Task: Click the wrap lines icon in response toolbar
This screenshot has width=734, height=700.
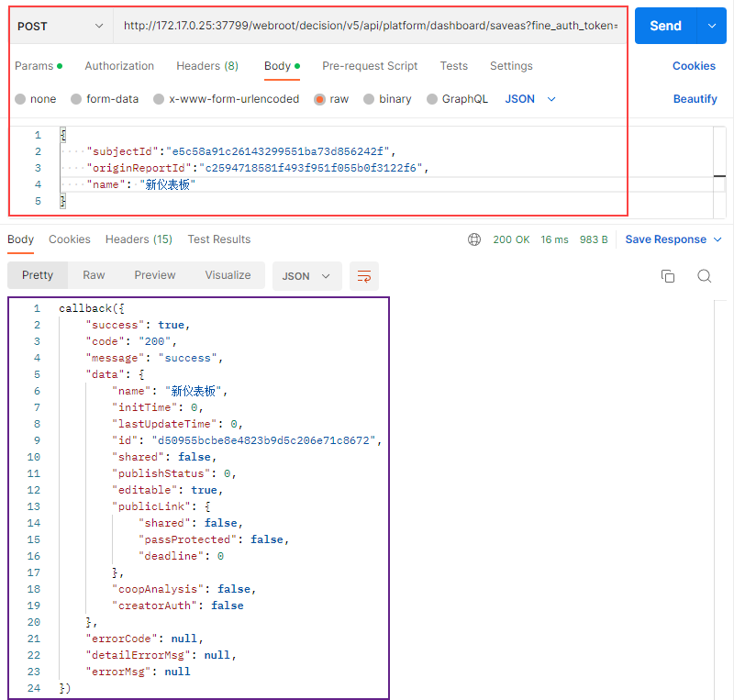Action: (364, 275)
